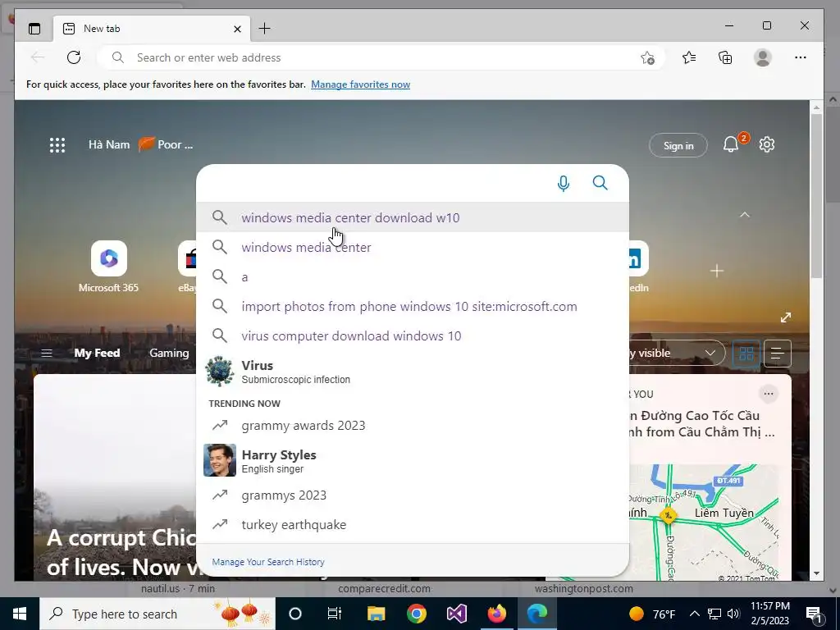The image size is (840, 630).
Task: Open the Windows Start menu
Action: coord(20,614)
